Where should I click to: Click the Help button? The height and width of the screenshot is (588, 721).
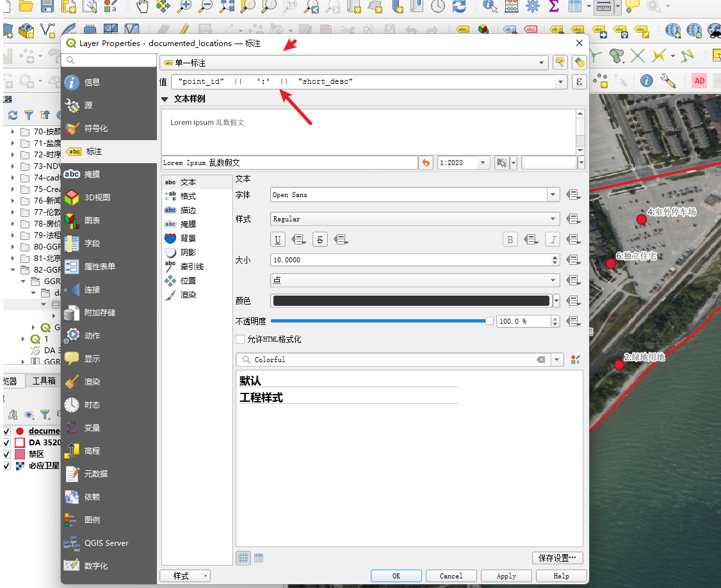pyautogui.click(x=562, y=576)
